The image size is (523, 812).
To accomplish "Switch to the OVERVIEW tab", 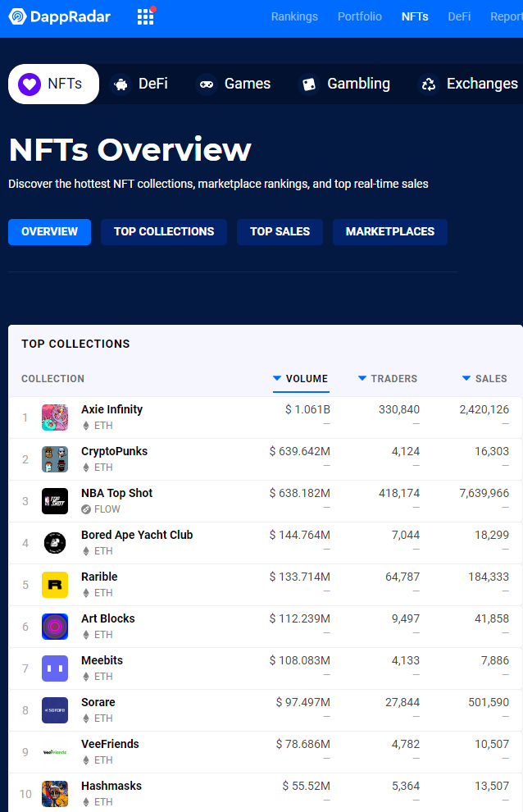I will click(50, 231).
